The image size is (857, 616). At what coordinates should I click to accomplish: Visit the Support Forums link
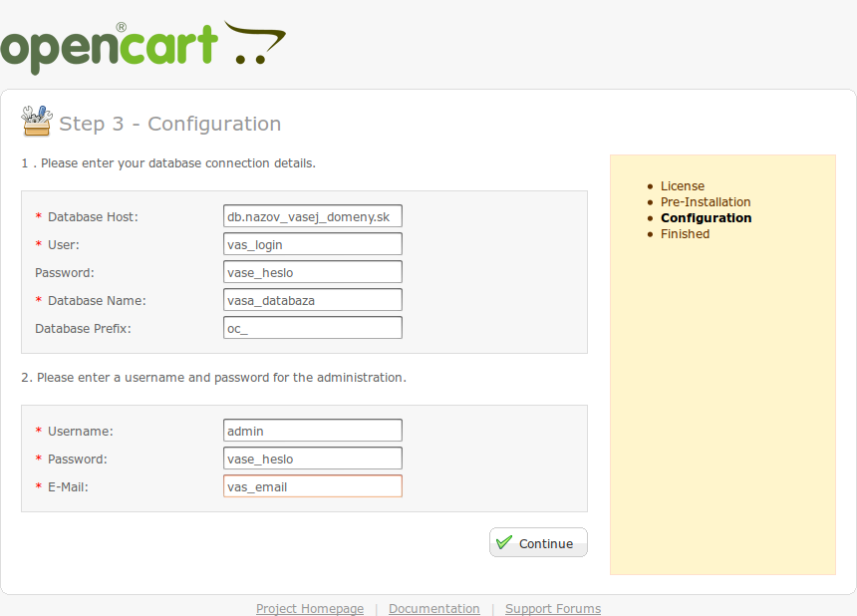click(x=553, y=608)
